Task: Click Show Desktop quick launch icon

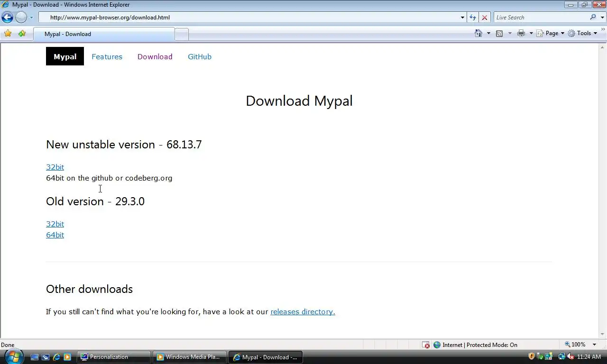Action: 35,357
